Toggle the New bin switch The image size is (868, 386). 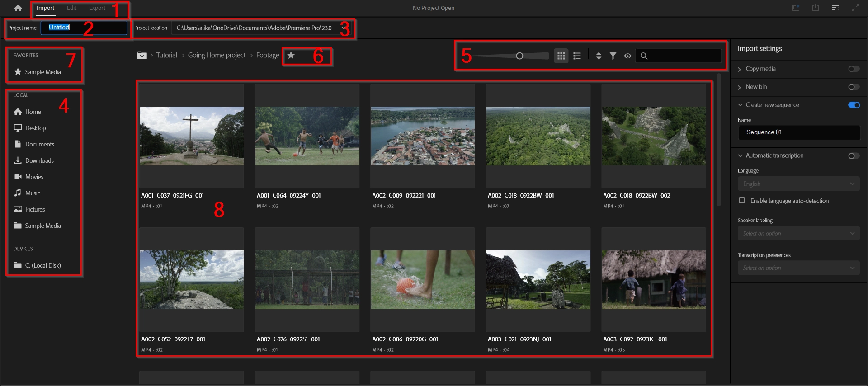pos(854,87)
